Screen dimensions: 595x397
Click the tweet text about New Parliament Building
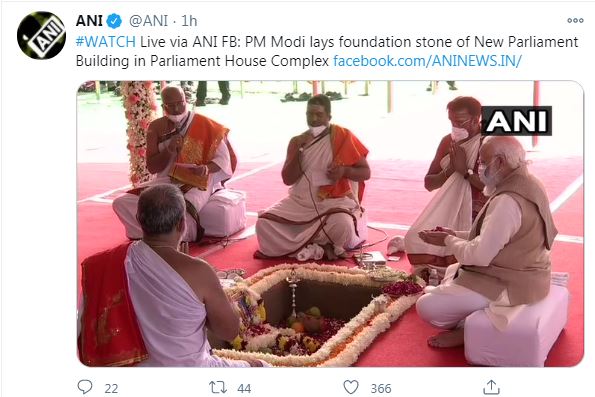327,51
